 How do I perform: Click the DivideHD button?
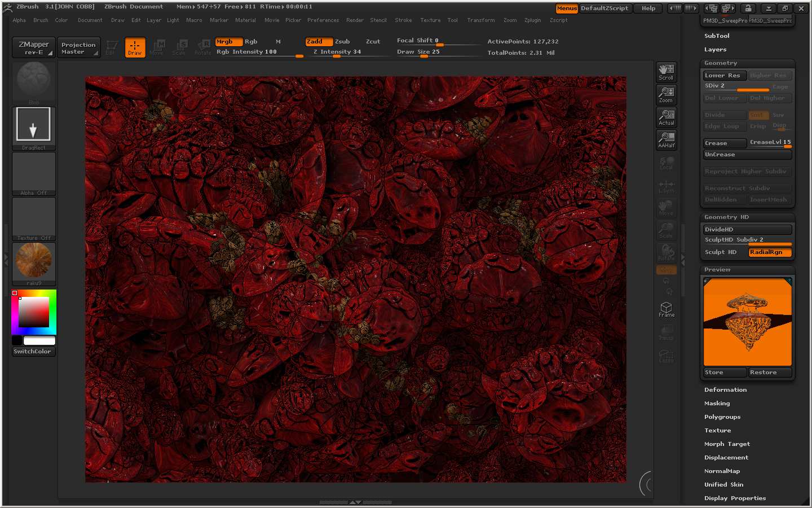pyautogui.click(x=747, y=230)
